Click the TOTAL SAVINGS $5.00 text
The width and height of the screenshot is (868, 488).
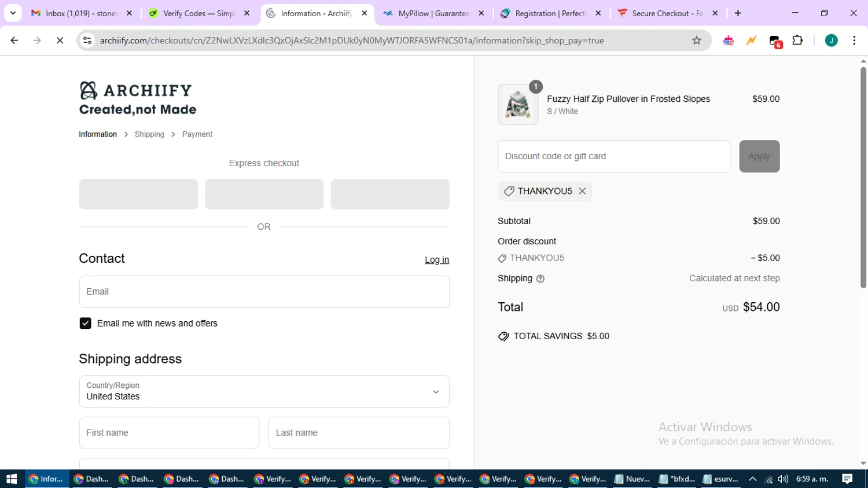tap(561, 336)
